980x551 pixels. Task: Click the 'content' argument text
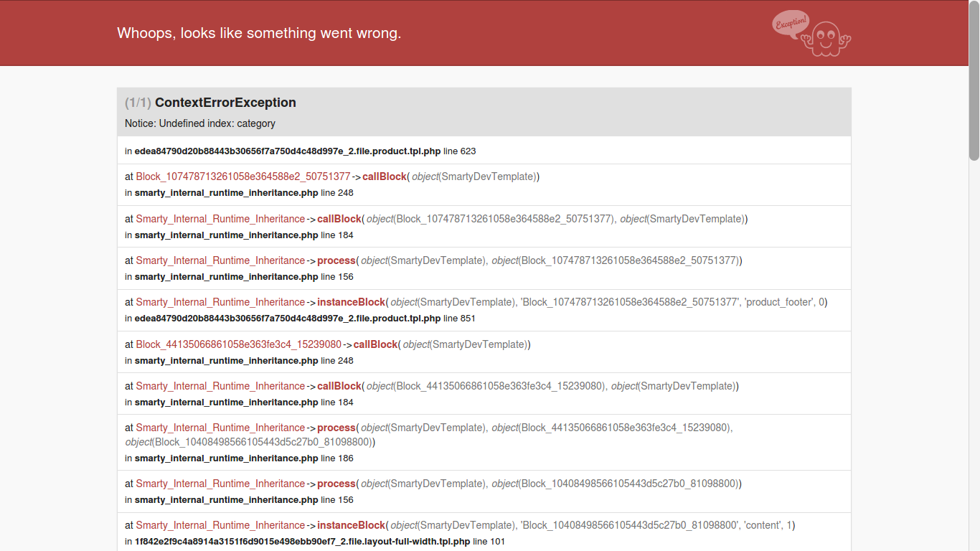click(x=763, y=525)
